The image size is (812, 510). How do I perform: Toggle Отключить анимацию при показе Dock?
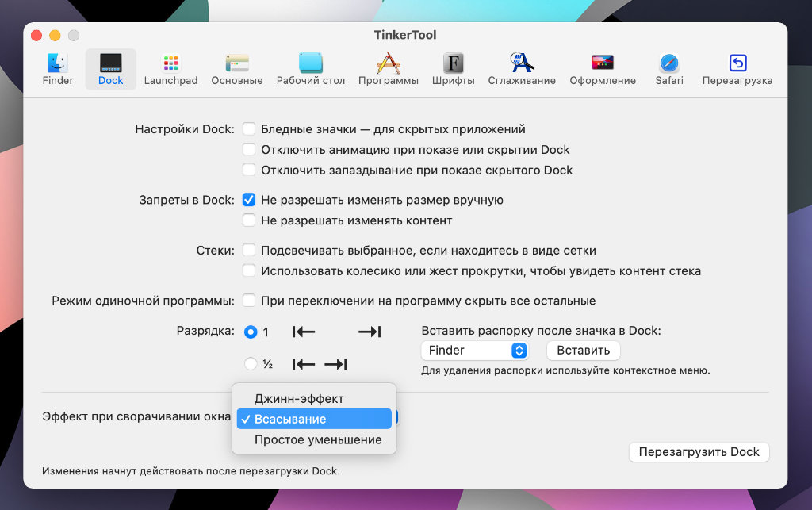(x=249, y=150)
